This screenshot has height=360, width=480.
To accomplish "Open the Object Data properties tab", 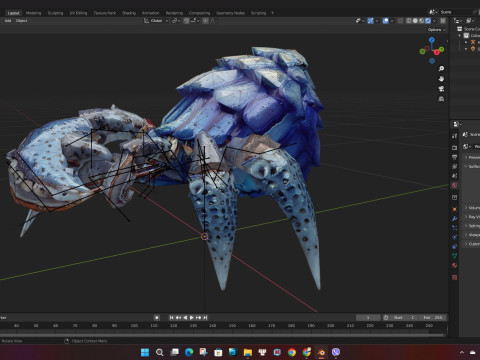I will 454,256.
